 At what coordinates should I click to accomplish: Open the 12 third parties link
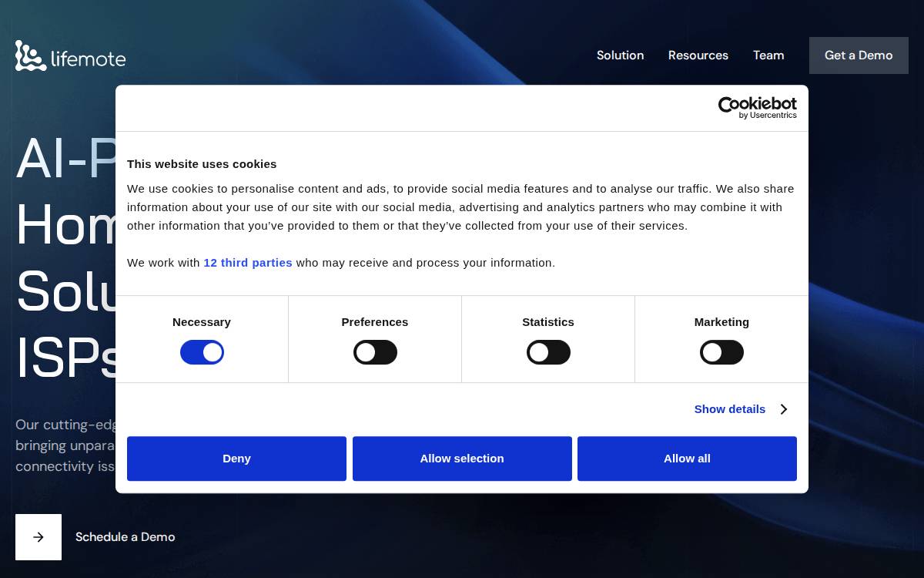point(248,263)
